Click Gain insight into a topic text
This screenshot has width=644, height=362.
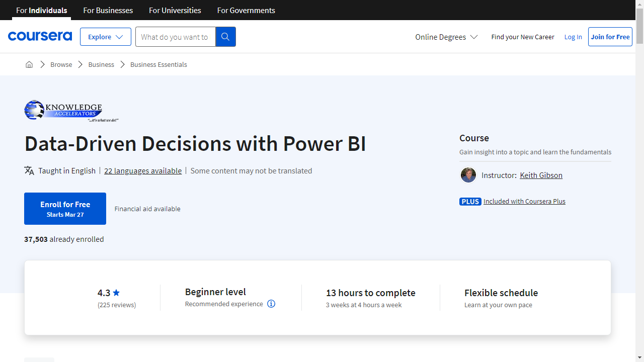(x=535, y=152)
